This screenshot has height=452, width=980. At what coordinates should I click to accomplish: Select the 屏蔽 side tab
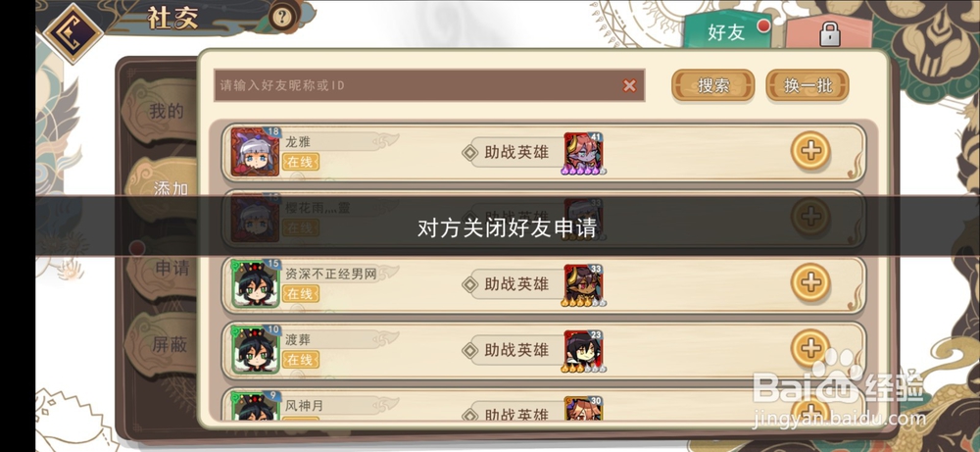coord(169,344)
